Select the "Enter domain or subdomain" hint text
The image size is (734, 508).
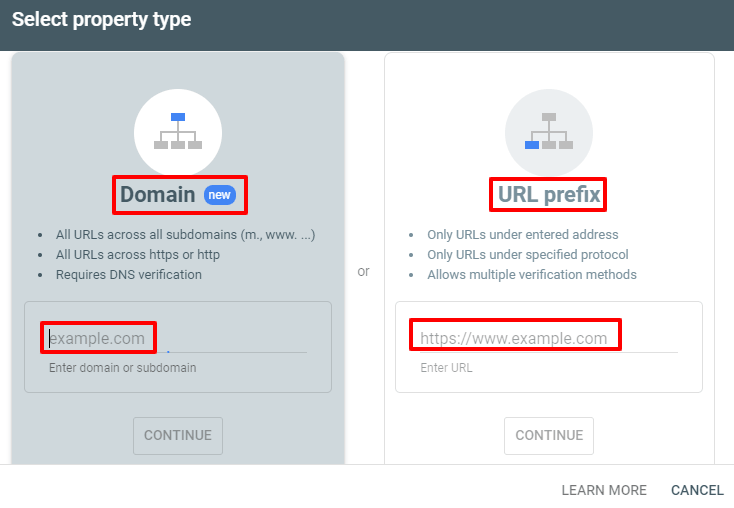pyautogui.click(x=123, y=368)
